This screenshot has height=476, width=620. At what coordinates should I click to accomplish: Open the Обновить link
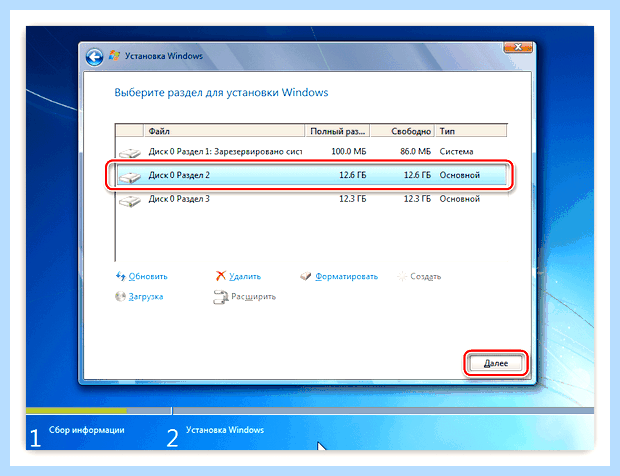(x=148, y=276)
